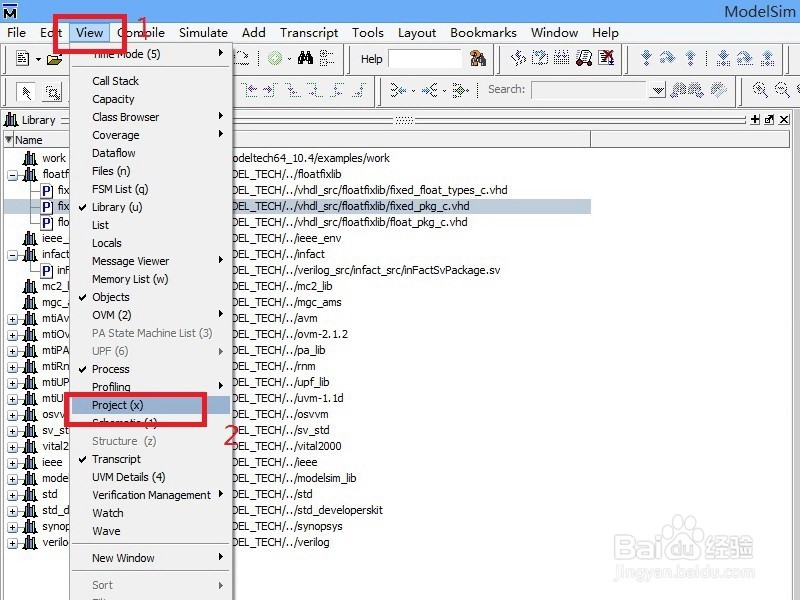Image resolution: width=800 pixels, height=600 pixels.
Task: Open the Class Browser submenu
Action: click(x=151, y=117)
